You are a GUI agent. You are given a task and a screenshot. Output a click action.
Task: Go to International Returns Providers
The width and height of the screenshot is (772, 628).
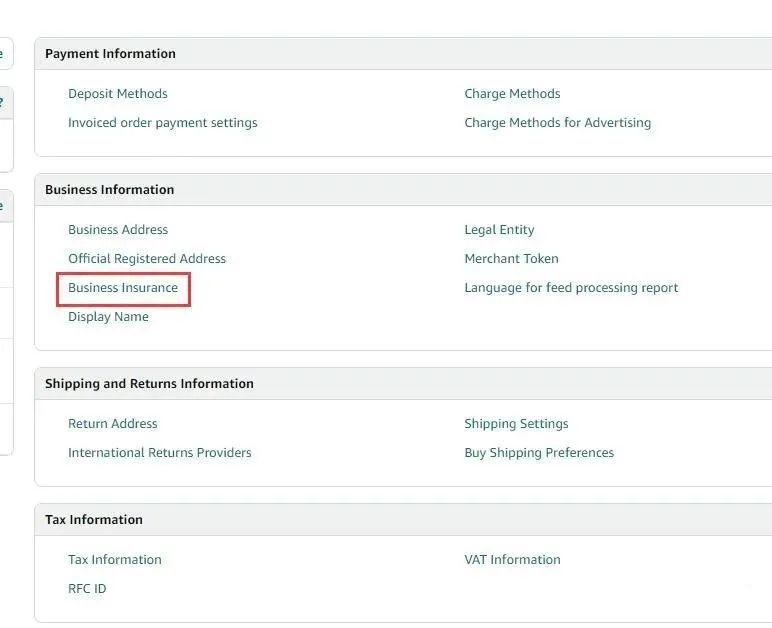point(160,452)
